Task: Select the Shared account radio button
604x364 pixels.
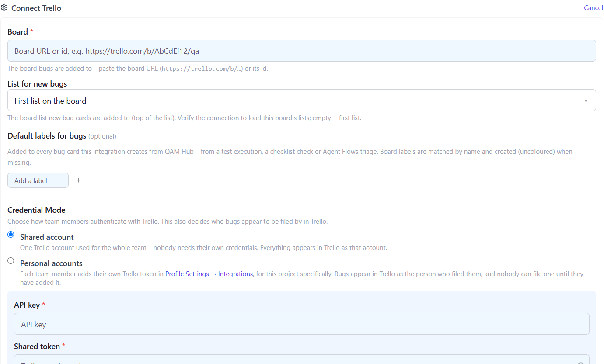Action: (11, 235)
